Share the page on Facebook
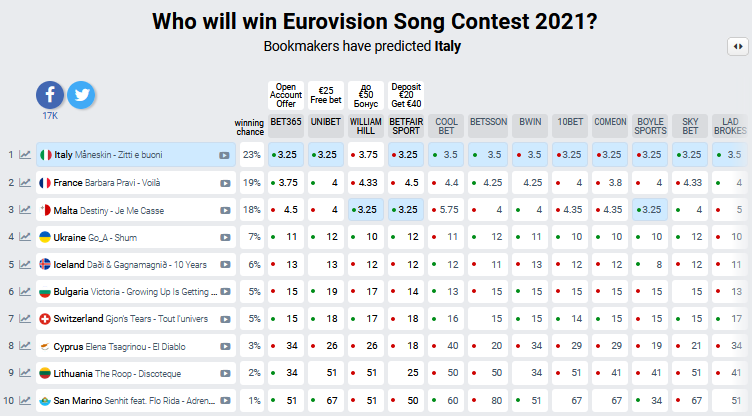 pyautogui.click(x=50, y=95)
